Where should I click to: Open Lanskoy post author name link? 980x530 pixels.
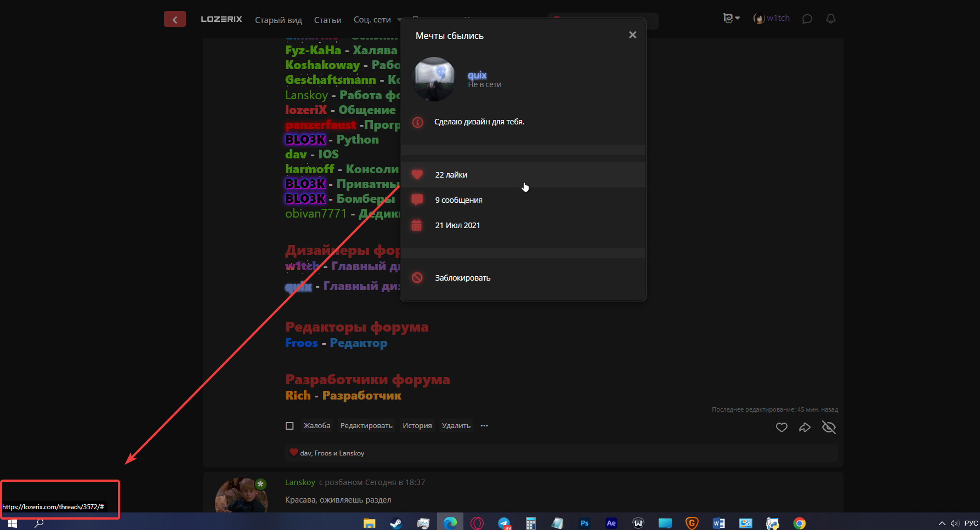pyautogui.click(x=300, y=482)
